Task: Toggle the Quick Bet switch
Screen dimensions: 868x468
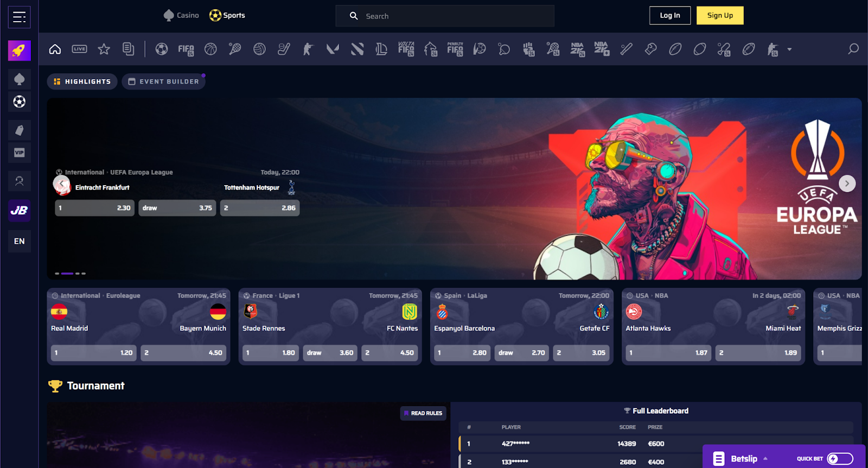Action: coord(840,459)
